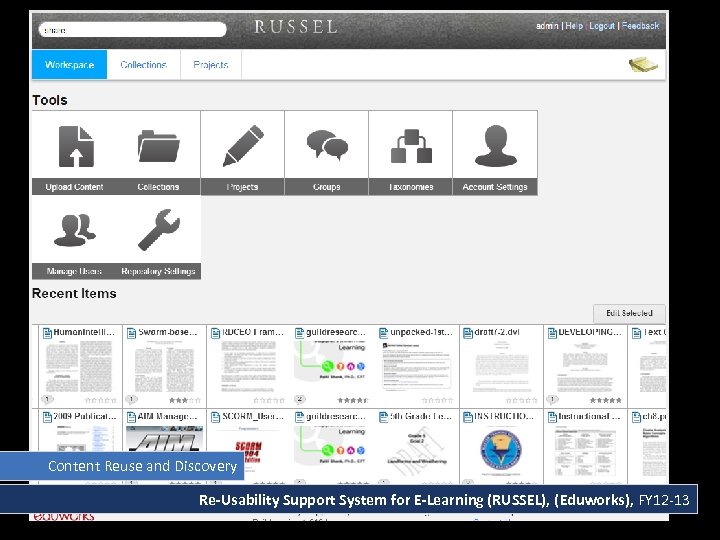Click the document icon beside ch8.p…

636,417
